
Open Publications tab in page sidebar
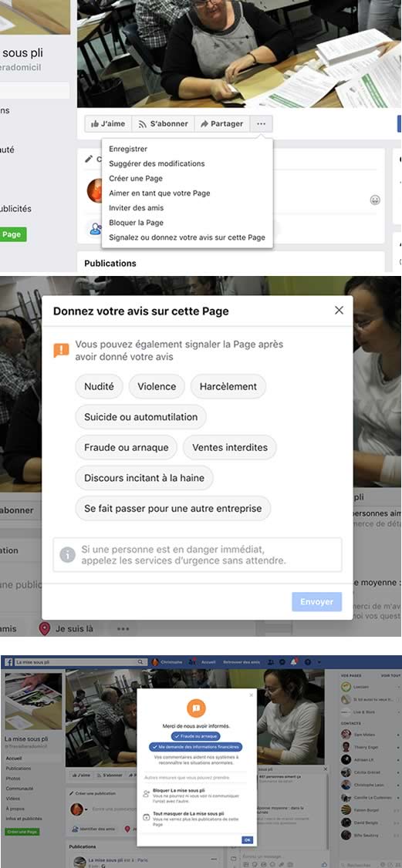click(19, 769)
